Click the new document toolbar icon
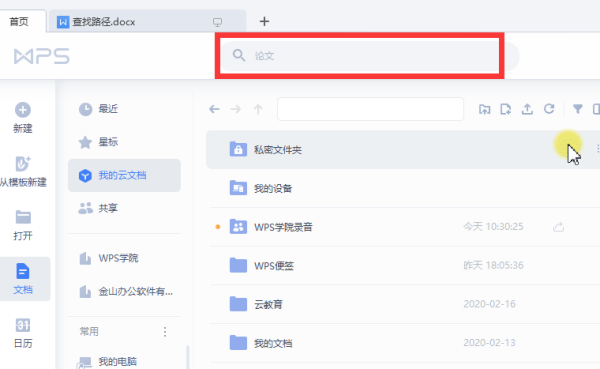600x369 pixels. (x=505, y=109)
